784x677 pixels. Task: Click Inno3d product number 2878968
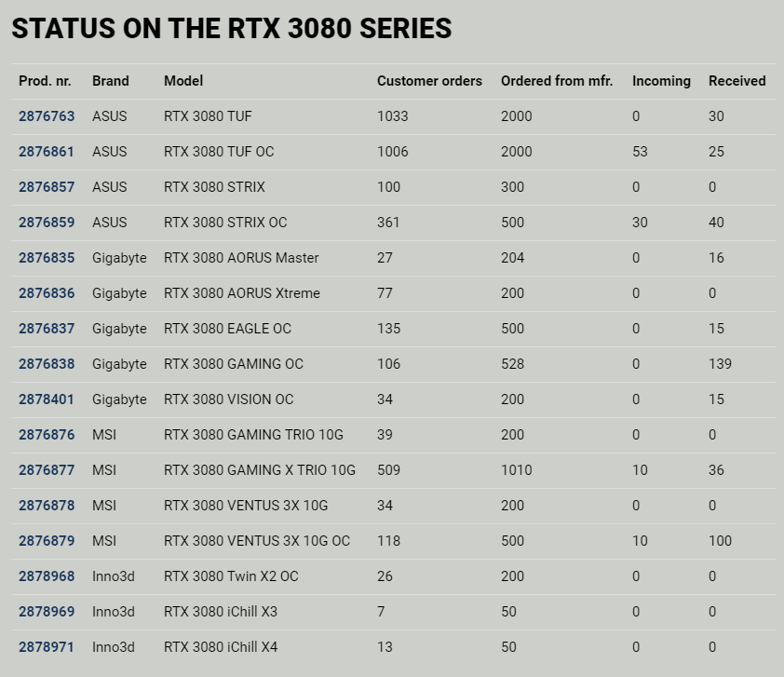click(47, 576)
